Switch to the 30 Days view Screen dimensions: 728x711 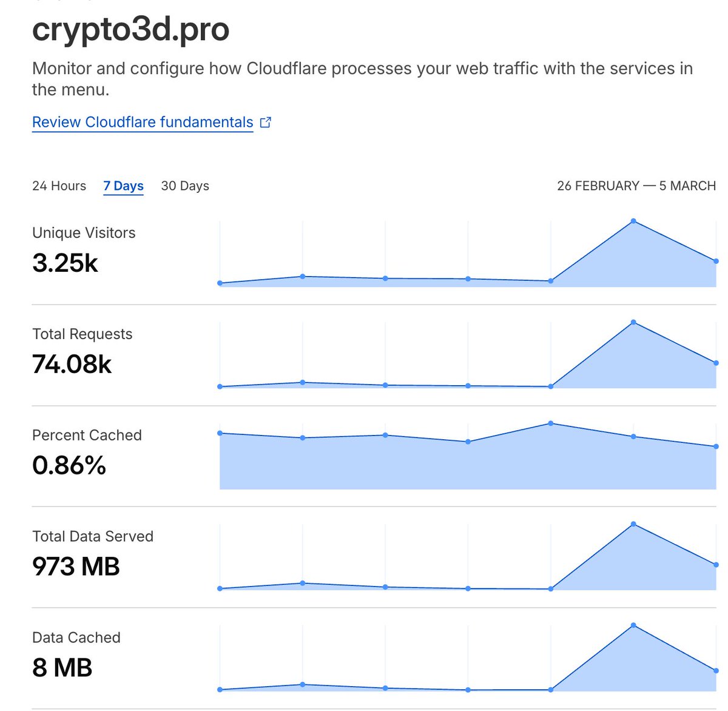(185, 186)
